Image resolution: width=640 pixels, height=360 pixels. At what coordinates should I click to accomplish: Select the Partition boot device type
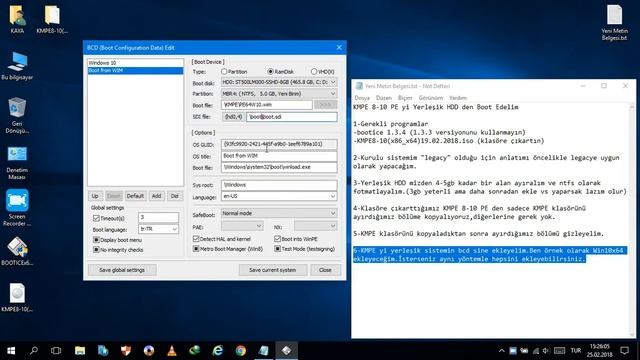point(234,71)
